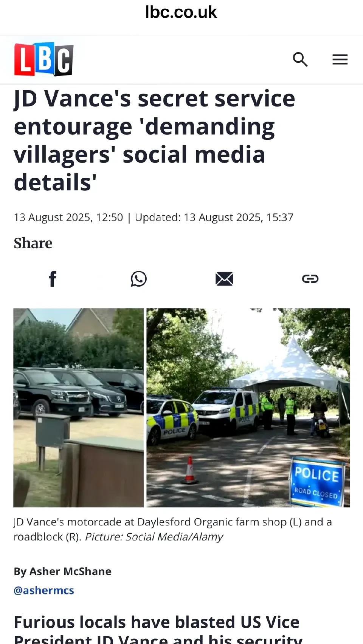Click the JD Vance secret service headline
Viewport: 363px width, 644px height.
click(x=154, y=141)
